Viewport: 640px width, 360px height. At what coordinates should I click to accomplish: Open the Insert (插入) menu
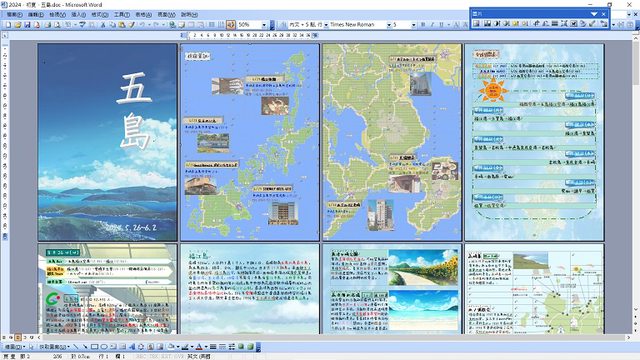pyautogui.click(x=78, y=15)
